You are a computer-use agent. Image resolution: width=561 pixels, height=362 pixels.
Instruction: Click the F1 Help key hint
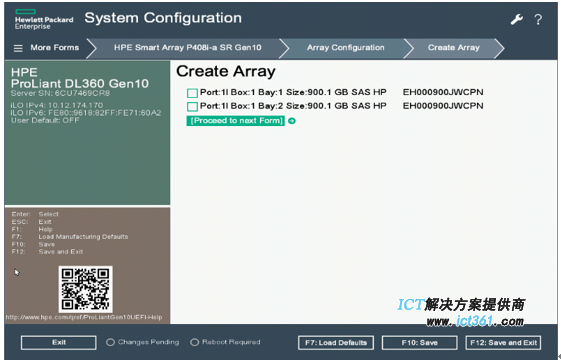(x=32, y=229)
